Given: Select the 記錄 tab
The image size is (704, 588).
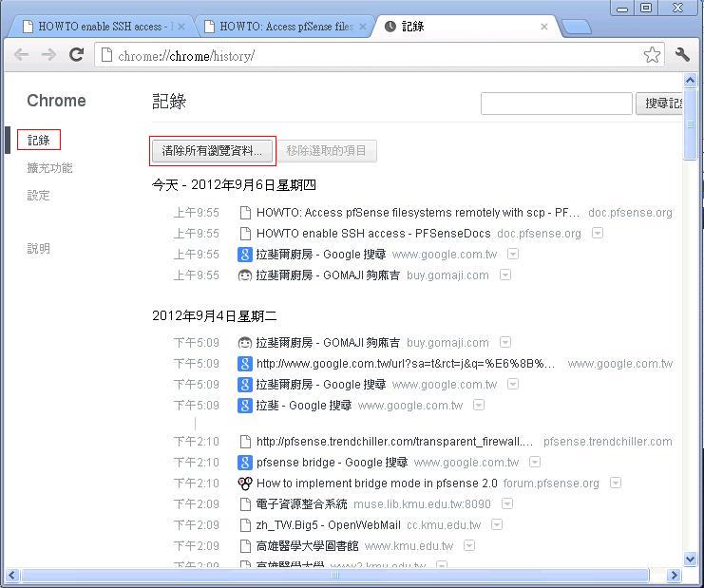Looking at the screenshot, I should (x=463, y=27).
